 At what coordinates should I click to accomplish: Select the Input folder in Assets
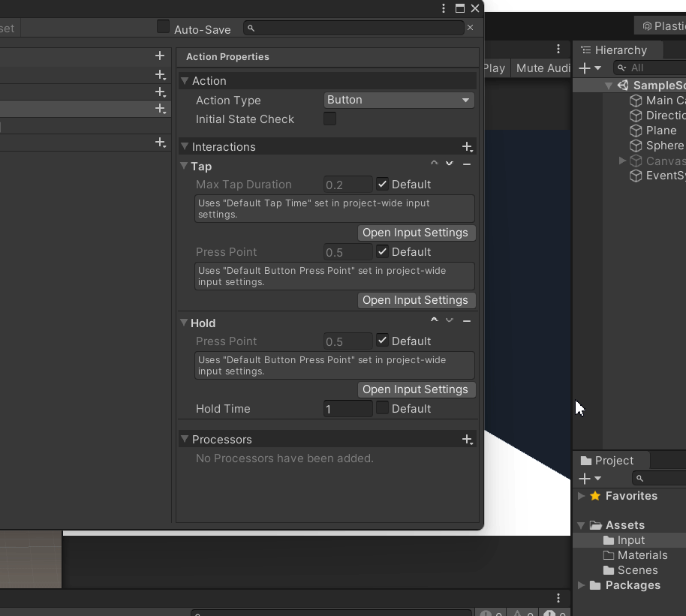coord(629,540)
